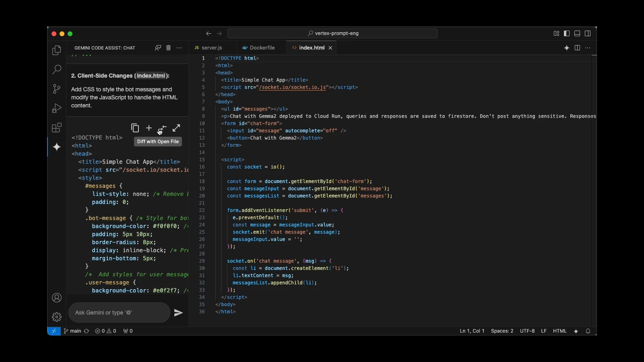Click the chat feedback icon in Gemini header

click(x=158, y=48)
